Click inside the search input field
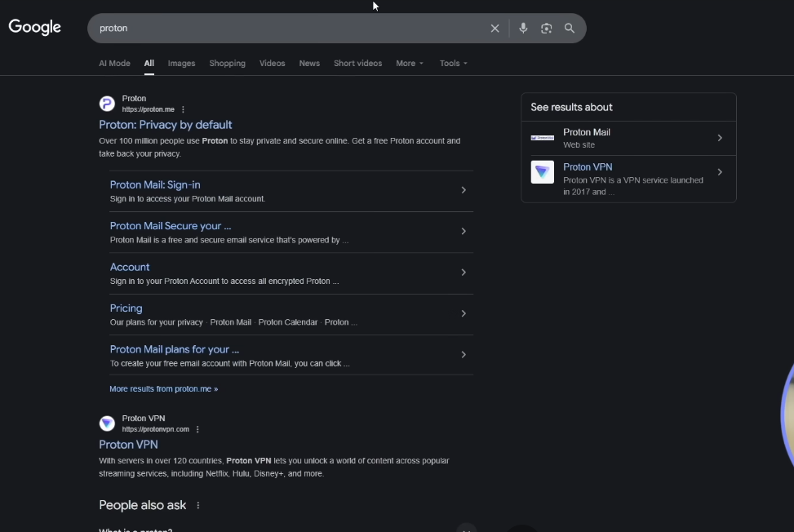The image size is (794, 532). (286, 29)
